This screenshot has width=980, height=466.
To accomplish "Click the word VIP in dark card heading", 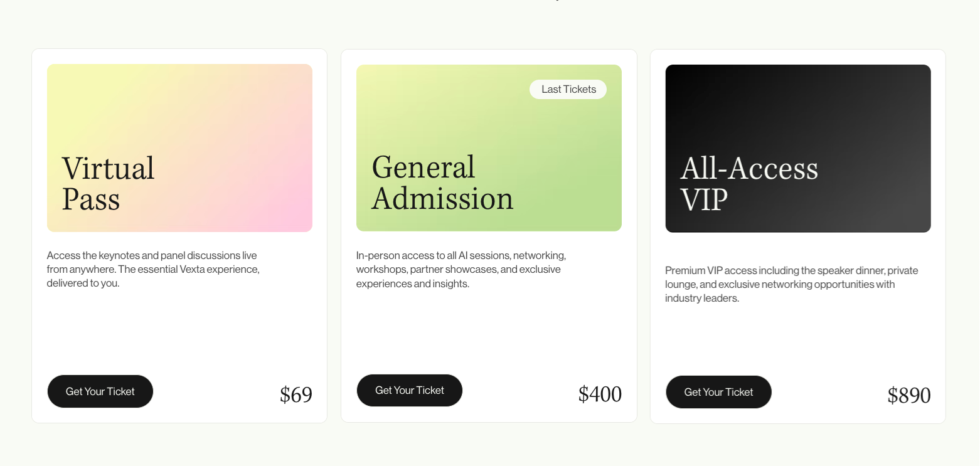I will [704, 200].
